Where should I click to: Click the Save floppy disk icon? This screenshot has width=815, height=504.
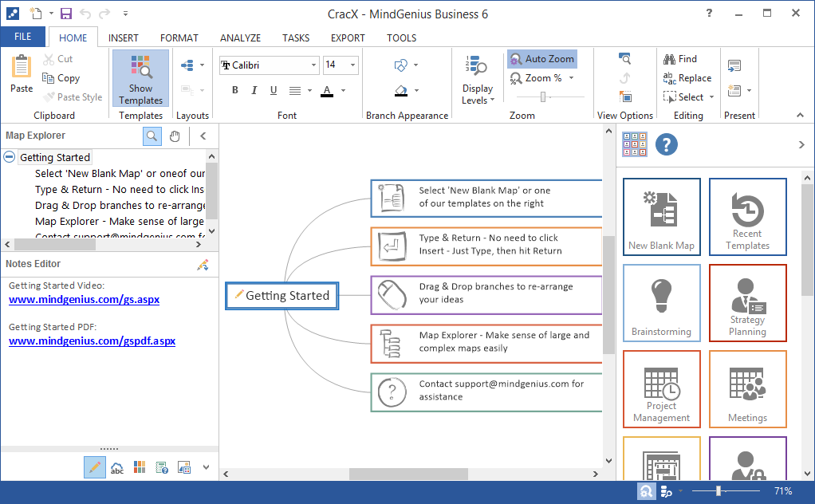[66, 14]
